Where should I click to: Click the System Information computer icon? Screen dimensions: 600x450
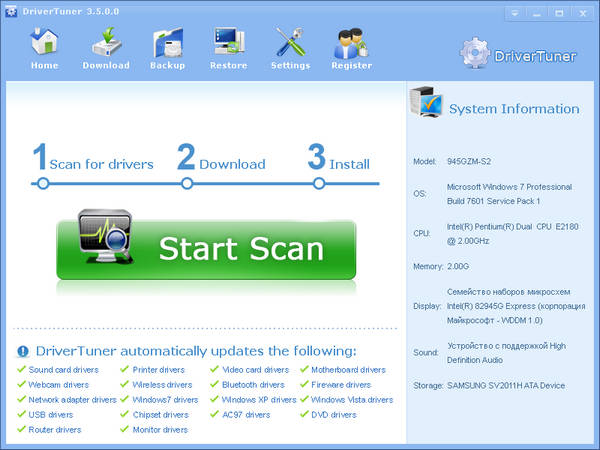click(425, 106)
